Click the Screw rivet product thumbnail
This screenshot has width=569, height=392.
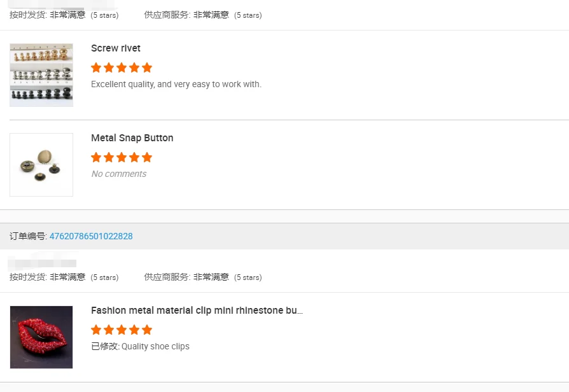pos(41,75)
